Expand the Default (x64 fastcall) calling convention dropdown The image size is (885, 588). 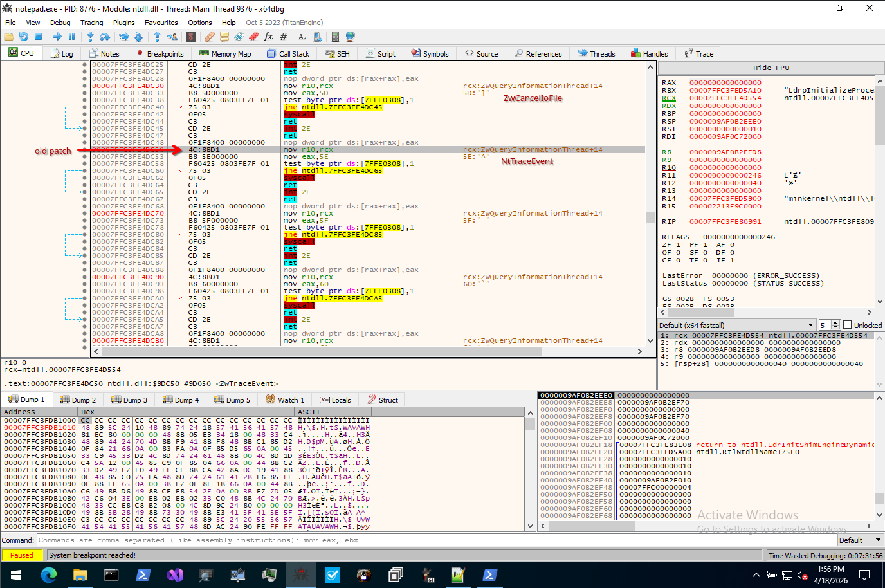(x=737, y=325)
